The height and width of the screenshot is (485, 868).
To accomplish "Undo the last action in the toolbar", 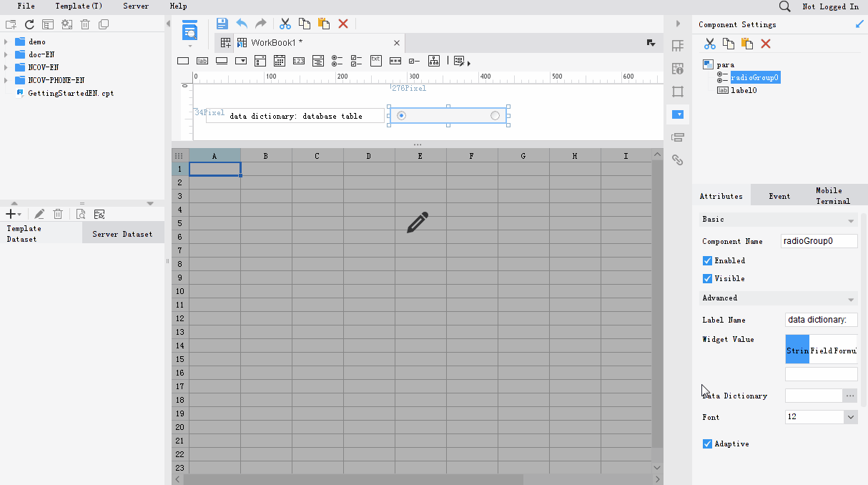I will tap(242, 24).
